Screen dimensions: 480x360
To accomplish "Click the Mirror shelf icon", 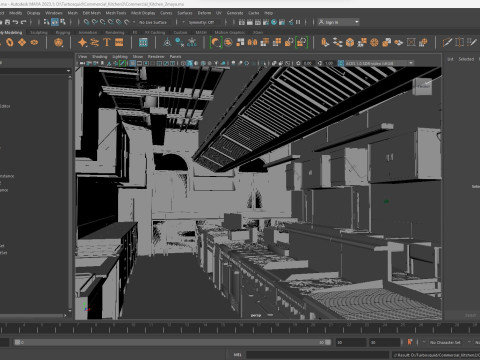I will (252, 42).
